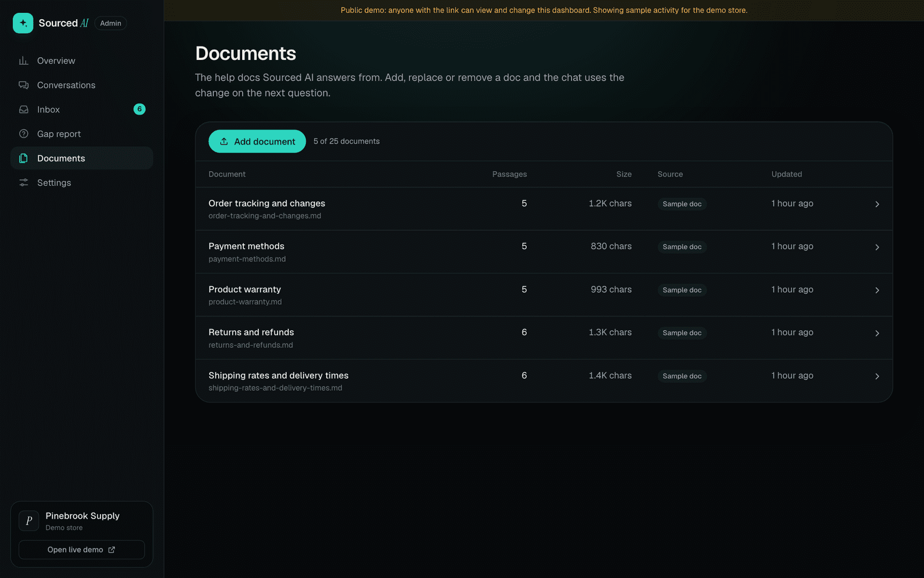Click the 1.3K chars size value
Screen dimensions: 924x578
(610, 332)
